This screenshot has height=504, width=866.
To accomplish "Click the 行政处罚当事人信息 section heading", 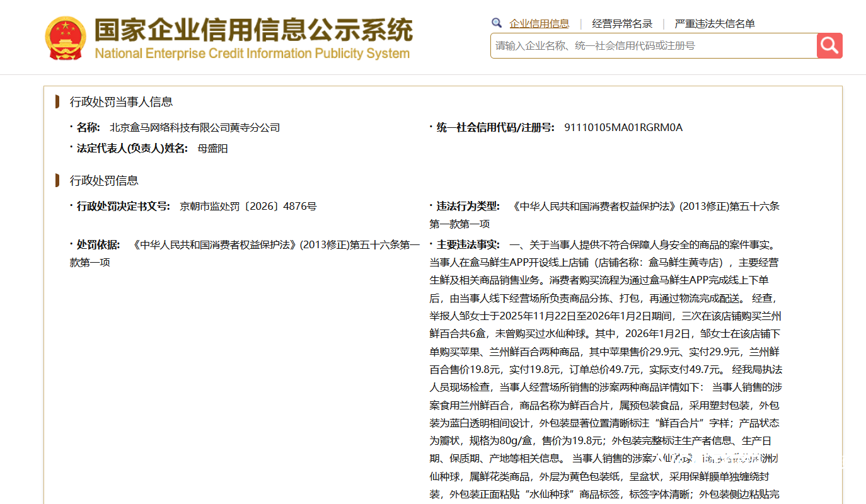I will [x=121, y=101].
